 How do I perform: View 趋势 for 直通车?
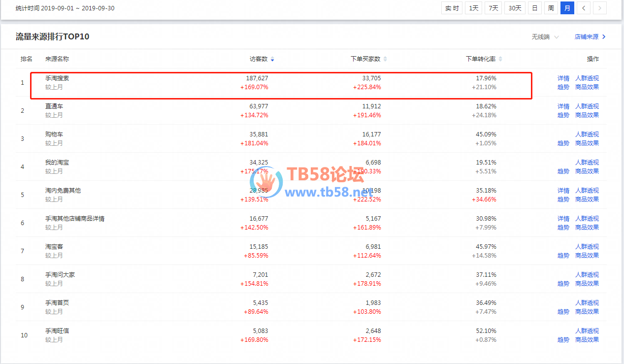(x=563, y=115)
